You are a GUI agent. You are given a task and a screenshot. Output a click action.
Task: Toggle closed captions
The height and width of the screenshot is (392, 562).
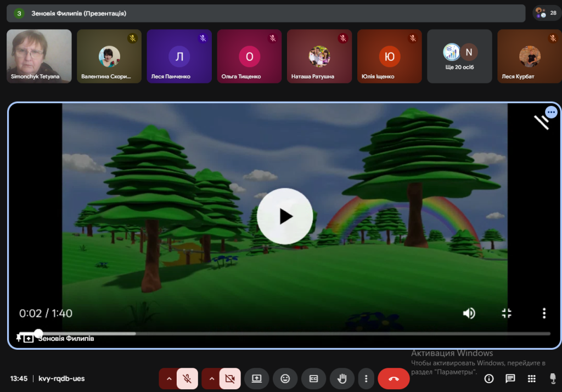click(313, 379)
